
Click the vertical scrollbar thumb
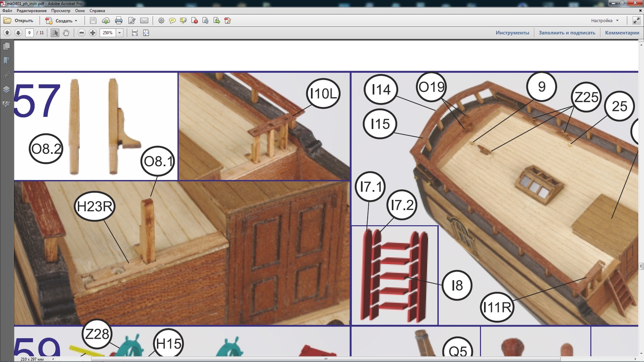641,266
